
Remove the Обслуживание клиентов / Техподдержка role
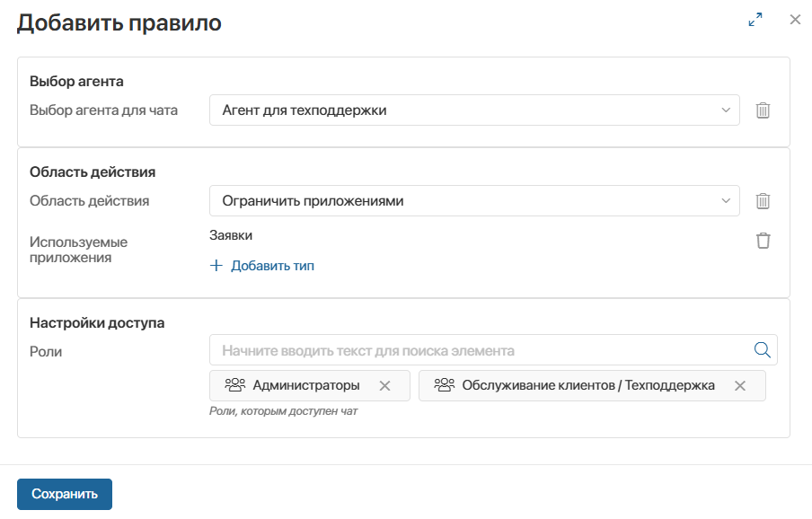740,385
